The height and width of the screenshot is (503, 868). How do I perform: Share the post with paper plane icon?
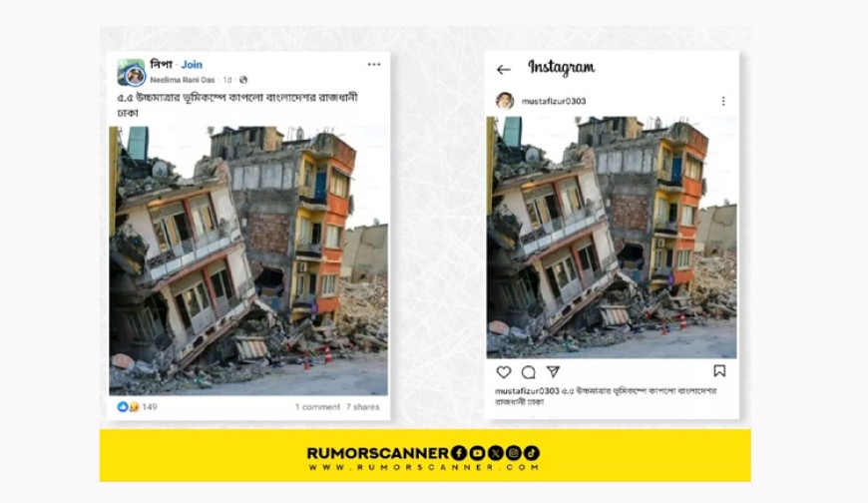click(553, 371)
